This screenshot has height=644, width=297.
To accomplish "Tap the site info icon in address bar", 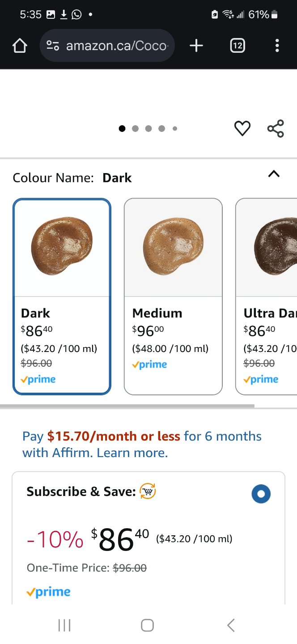I will [x=53, y=46].
